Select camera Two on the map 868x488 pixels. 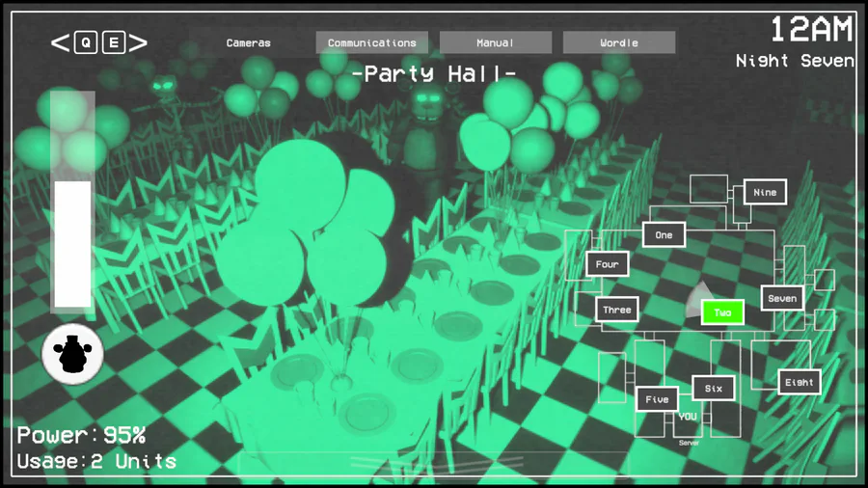pyautogui.click(x=722, y=312)
